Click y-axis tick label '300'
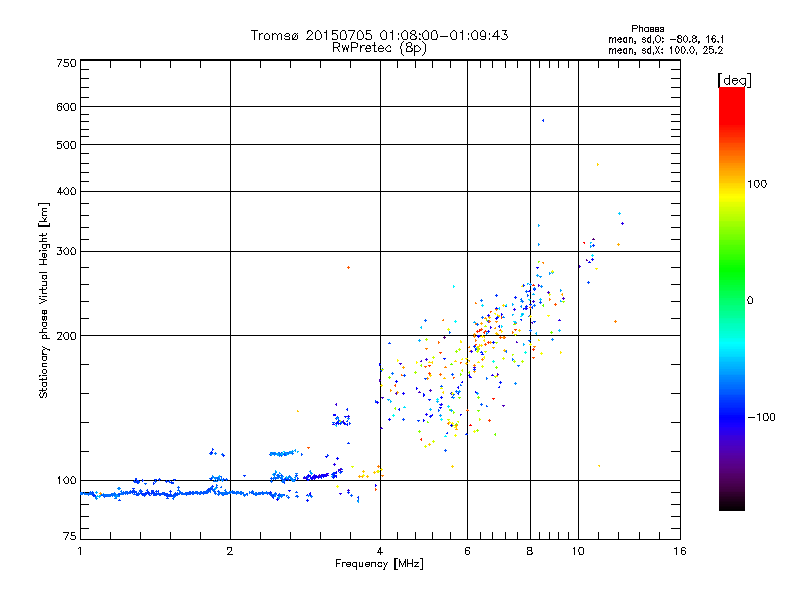 point(66,252)
